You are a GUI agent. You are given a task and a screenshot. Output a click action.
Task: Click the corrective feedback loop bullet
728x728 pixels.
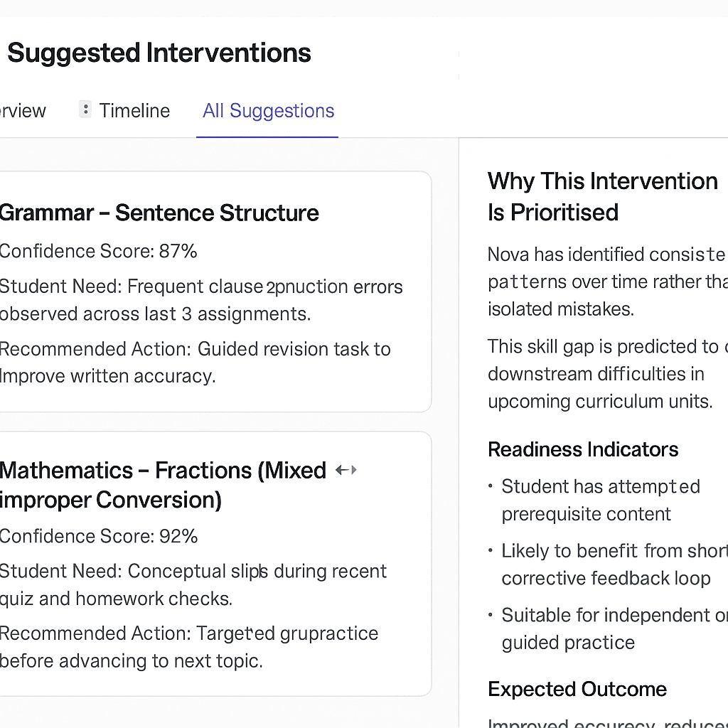pos(611,564)
